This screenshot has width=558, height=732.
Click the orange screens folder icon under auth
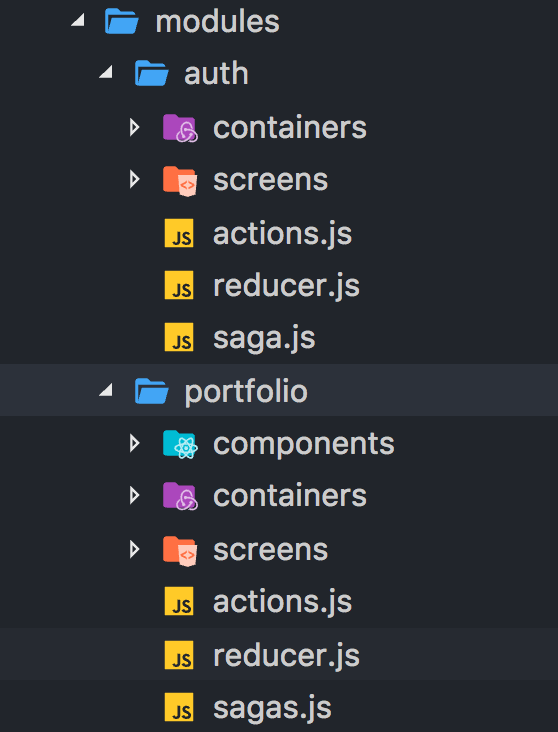[180, 180]
